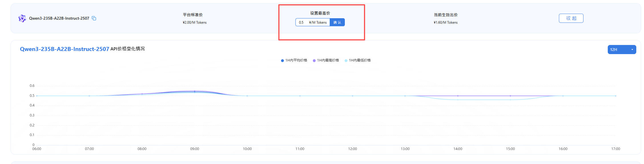
Task: Click the model name in top card
Action: [x=59, y=19]
